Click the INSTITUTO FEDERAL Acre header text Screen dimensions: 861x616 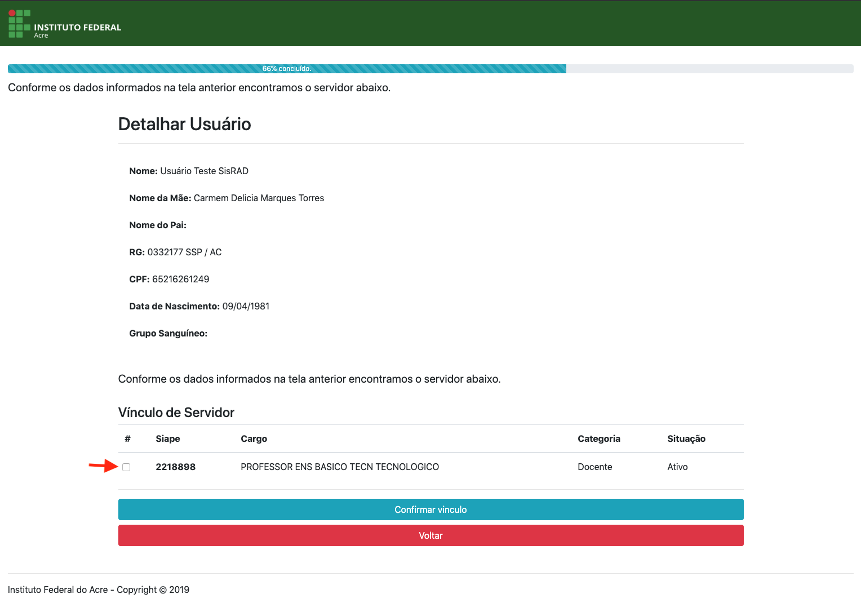point(77,30)
